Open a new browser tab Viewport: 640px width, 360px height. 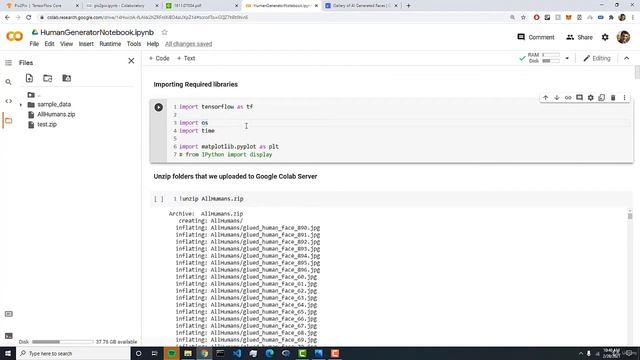(x=409, y=6)
